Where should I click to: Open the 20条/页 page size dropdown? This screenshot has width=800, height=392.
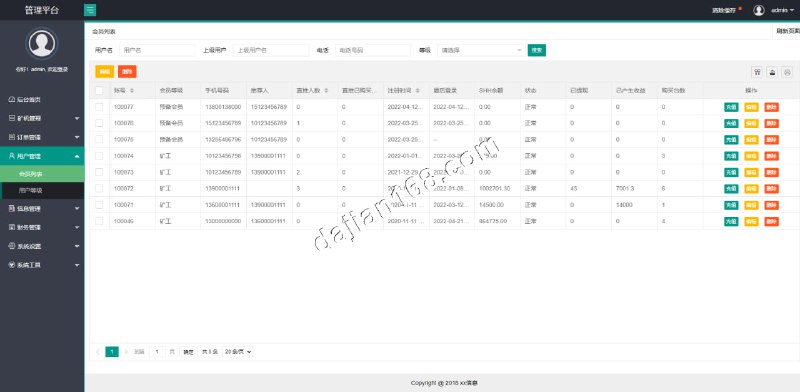tap(238, 352)
